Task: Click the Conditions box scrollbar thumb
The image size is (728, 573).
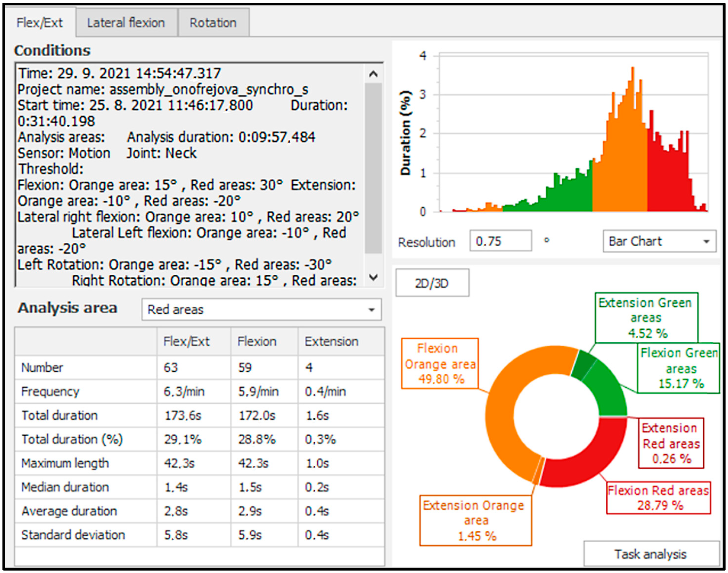Action: tap(373, 168)
